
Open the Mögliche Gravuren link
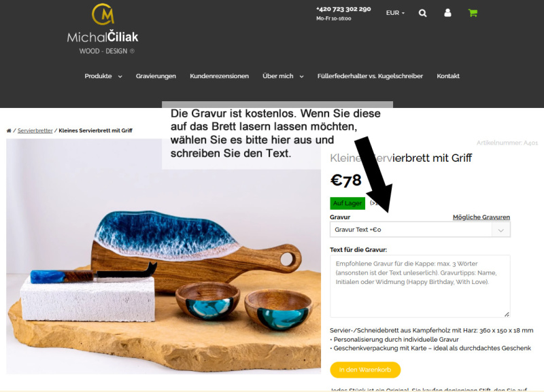(x=481, y=217)
